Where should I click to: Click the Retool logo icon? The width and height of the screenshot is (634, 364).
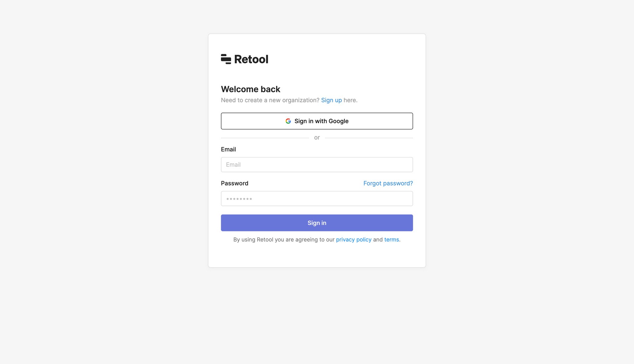point(226,59)
